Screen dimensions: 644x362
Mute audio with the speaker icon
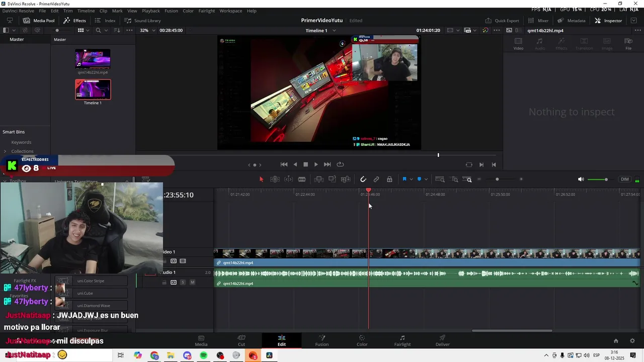pyautogui.click(x=581, y=179)
